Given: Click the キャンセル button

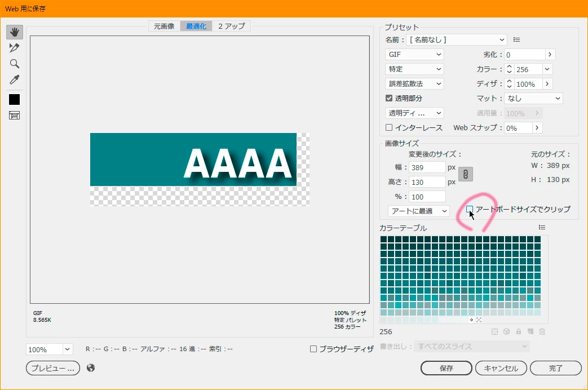Looking at the screenshot, I should tap(501, 368).
